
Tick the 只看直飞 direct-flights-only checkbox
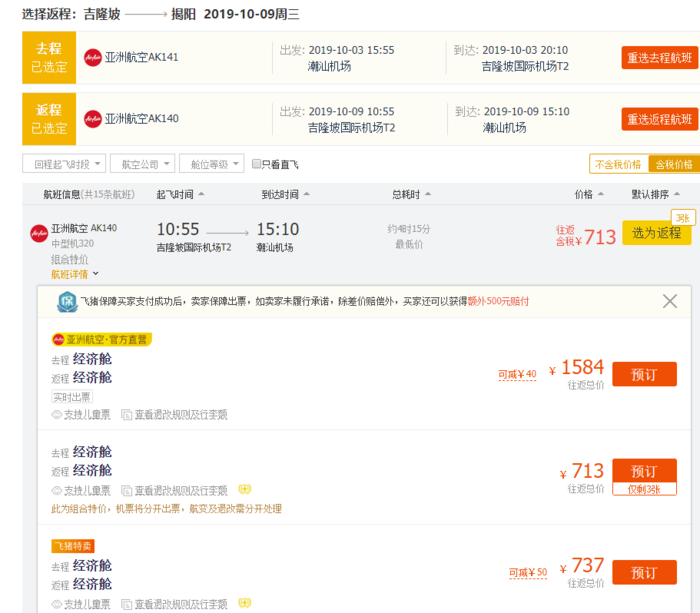click(257, 164)
